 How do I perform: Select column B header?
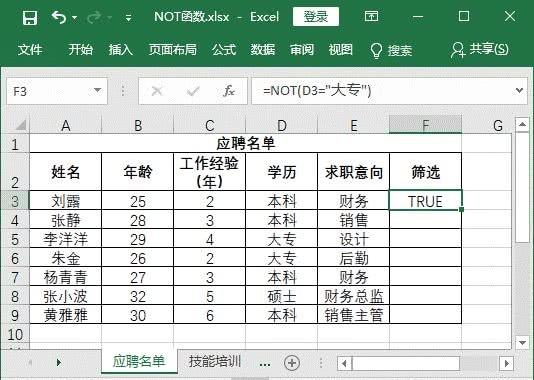click(x=138, y=126)
